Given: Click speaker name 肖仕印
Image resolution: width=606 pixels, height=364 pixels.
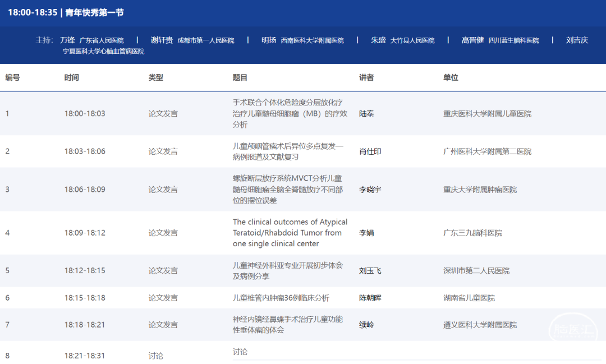Looking at the screenshot, I should pyautogui.click(x=370, y=151).
